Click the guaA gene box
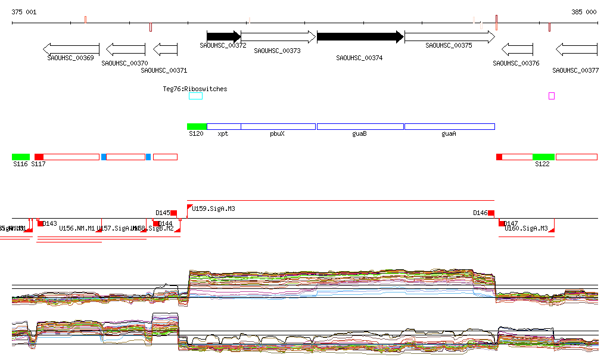Image resolution: width=610 pixels, height=364 pixels. (449, 126)
